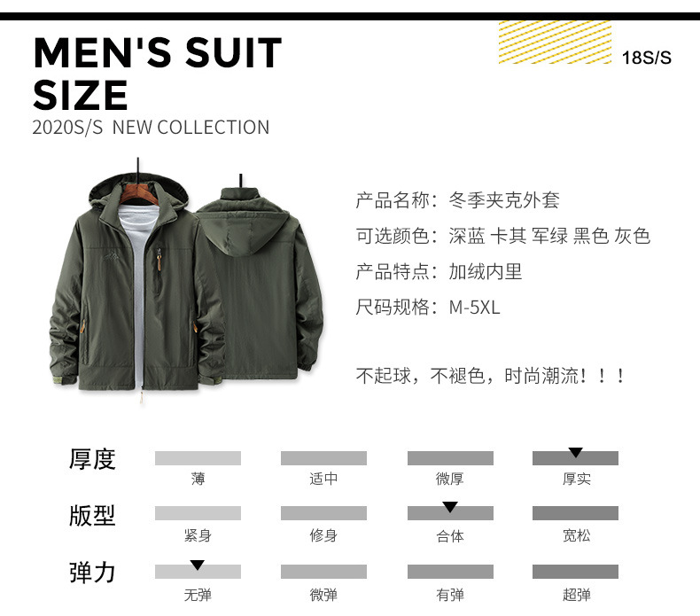Click the 冬季夹克外套 product name text
Screen dimensions: 700x616
(504, 199)
